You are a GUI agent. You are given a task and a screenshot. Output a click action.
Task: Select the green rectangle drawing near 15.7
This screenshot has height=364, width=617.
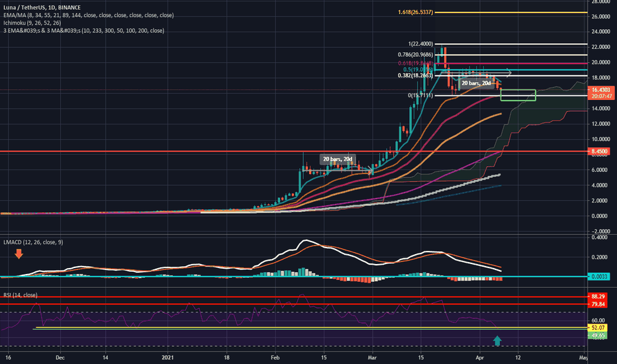(518, 95)
